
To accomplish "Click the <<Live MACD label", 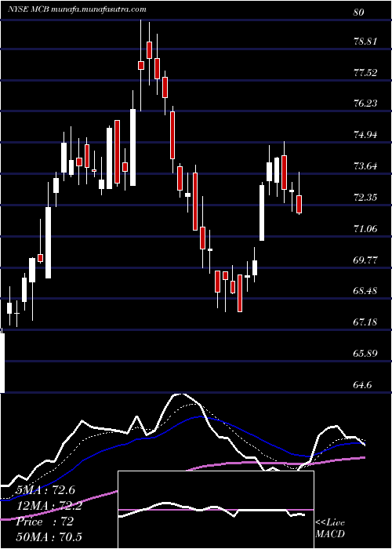I will click(x=330, y=529).
